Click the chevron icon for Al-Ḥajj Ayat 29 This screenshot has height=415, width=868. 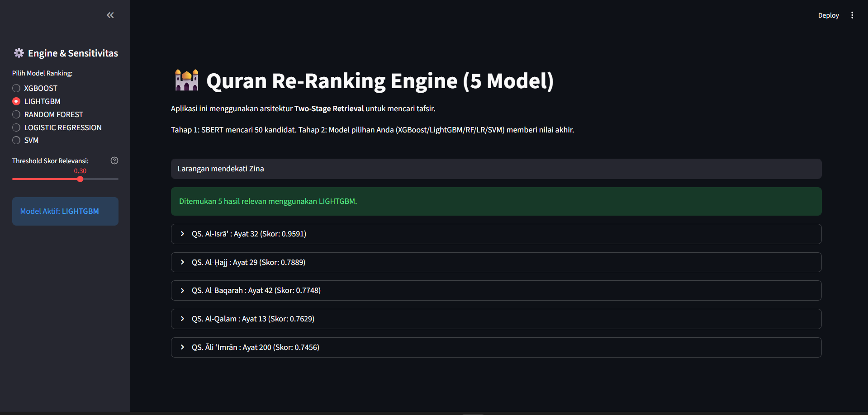(182, 262)
